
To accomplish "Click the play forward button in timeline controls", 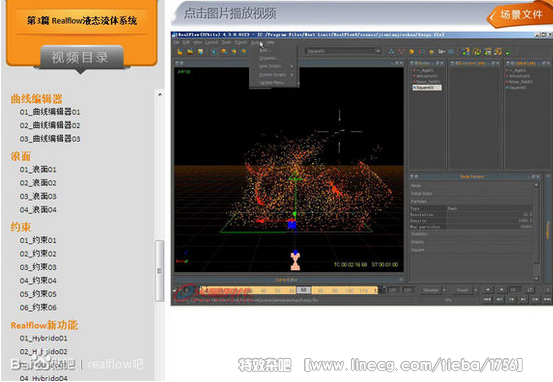I will pos(501,290).
